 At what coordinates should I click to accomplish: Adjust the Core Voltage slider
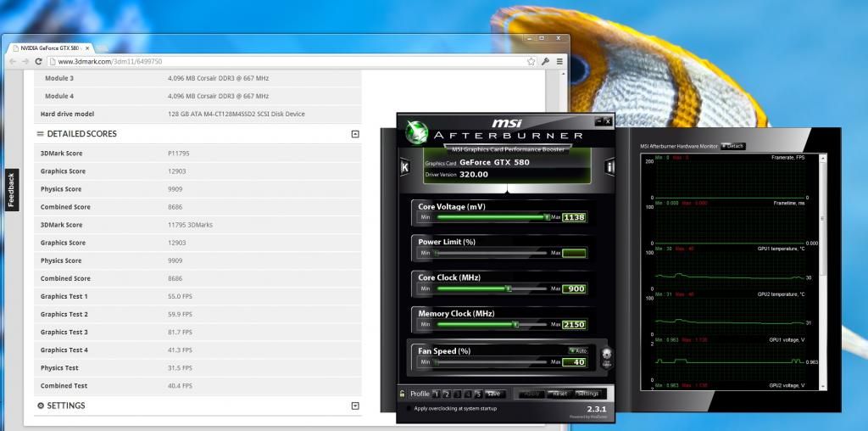(x=492, y=217)
